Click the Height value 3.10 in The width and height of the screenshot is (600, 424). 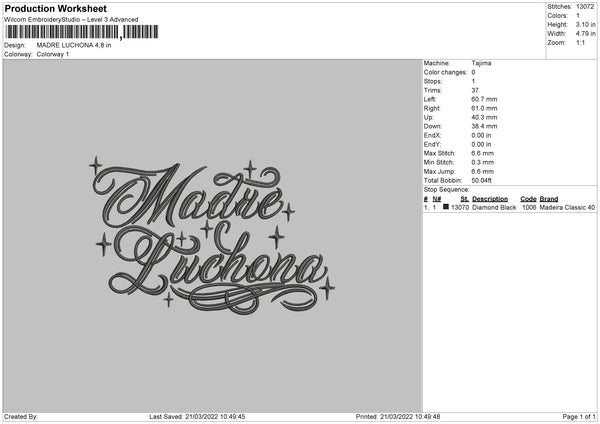pyautogui.click(x=585, y=24)
